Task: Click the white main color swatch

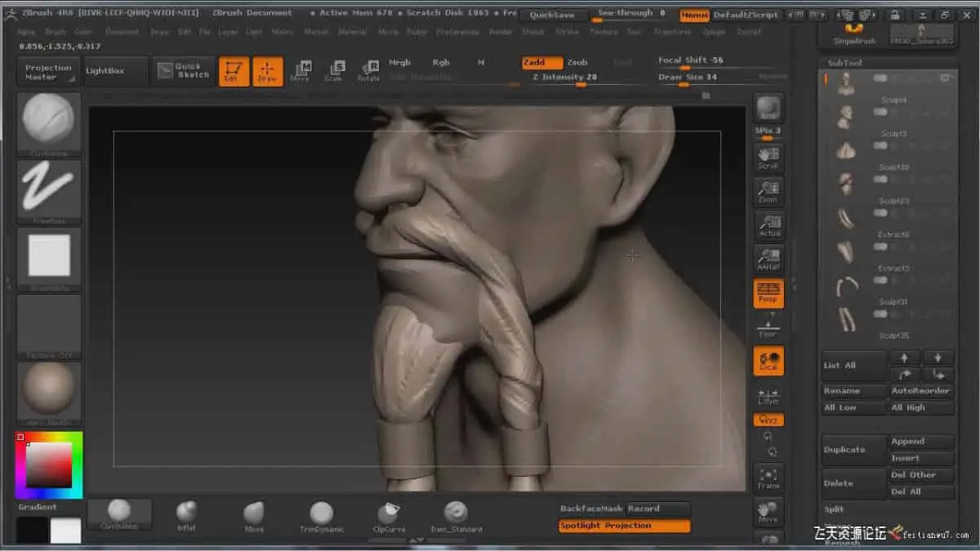Action: tap(66, 531)
